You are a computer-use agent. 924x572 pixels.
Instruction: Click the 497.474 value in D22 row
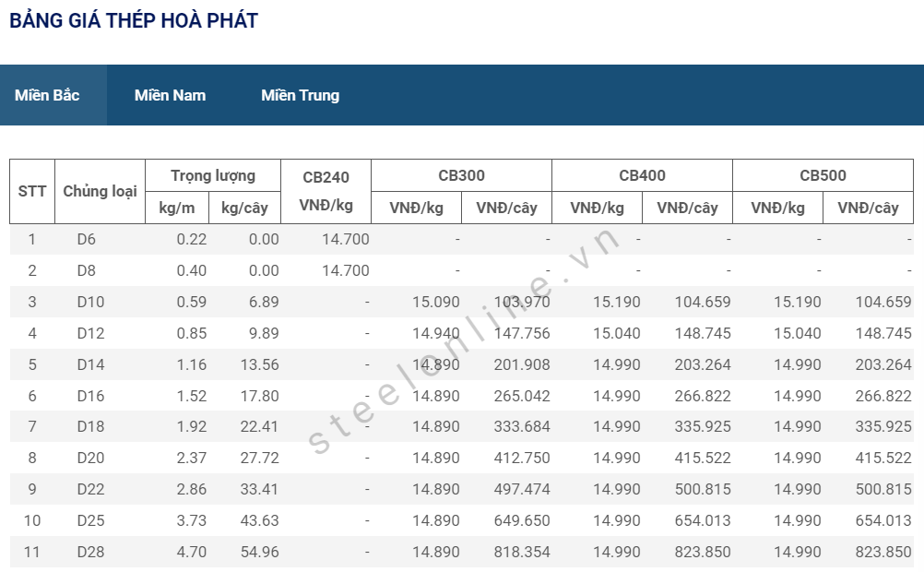click(x=522, y=489)
